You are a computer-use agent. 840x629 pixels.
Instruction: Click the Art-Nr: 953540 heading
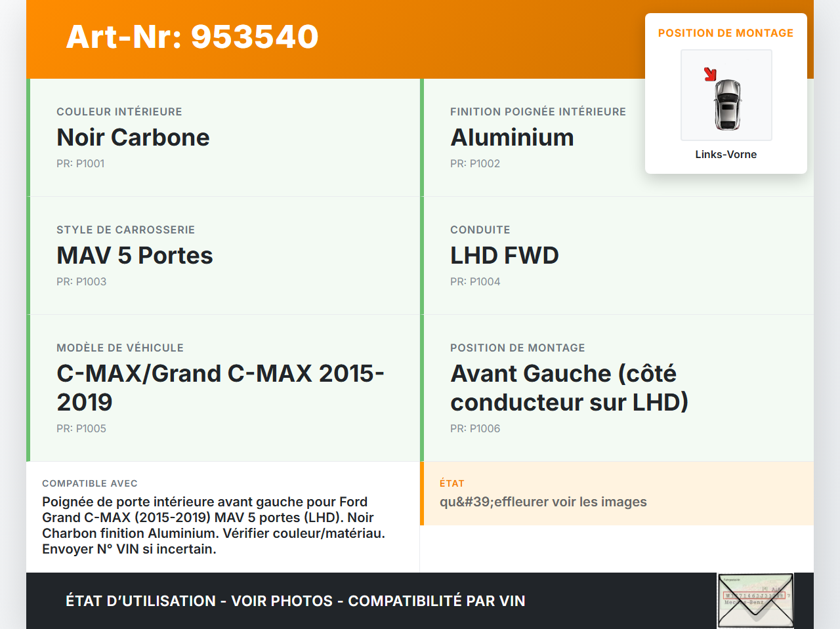click(192, 37)
